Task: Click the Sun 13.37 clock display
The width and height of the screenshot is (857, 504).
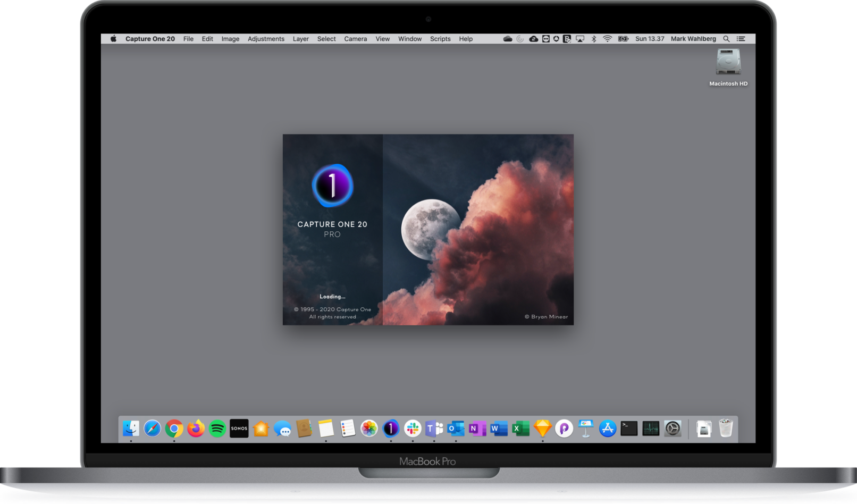Action: (650, 38)
